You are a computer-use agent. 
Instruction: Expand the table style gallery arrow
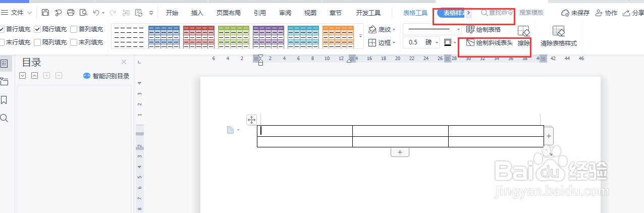[x=360, y=36]
